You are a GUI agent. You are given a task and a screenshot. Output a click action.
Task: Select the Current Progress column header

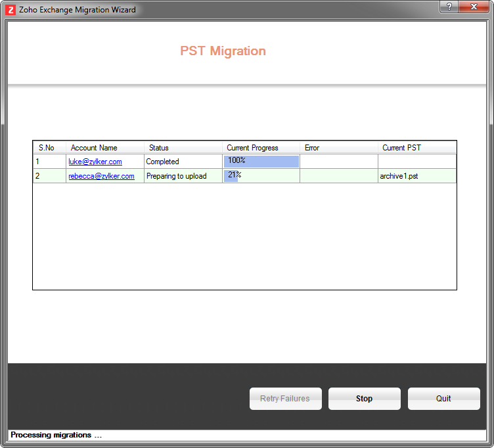pos(252,148)
